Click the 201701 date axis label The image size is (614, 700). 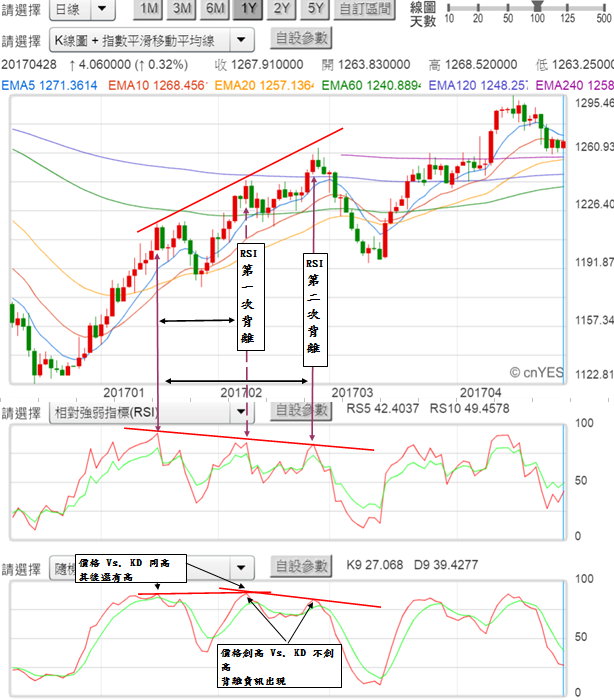124,393
